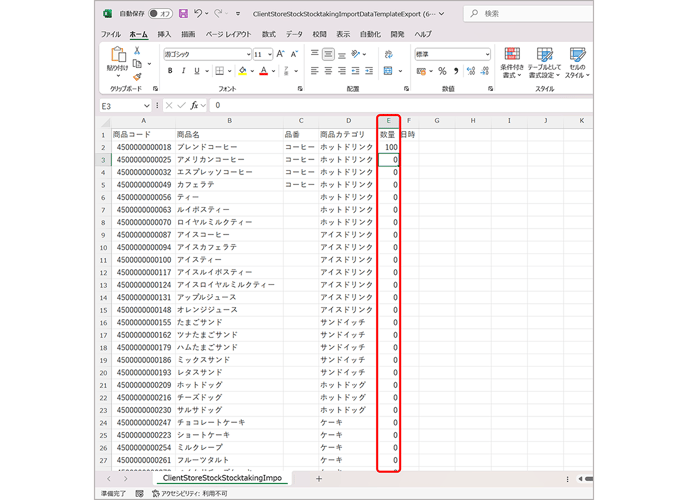Click the Format Painter brush icon
Screen dimensions: 688x500
(137, 77)
